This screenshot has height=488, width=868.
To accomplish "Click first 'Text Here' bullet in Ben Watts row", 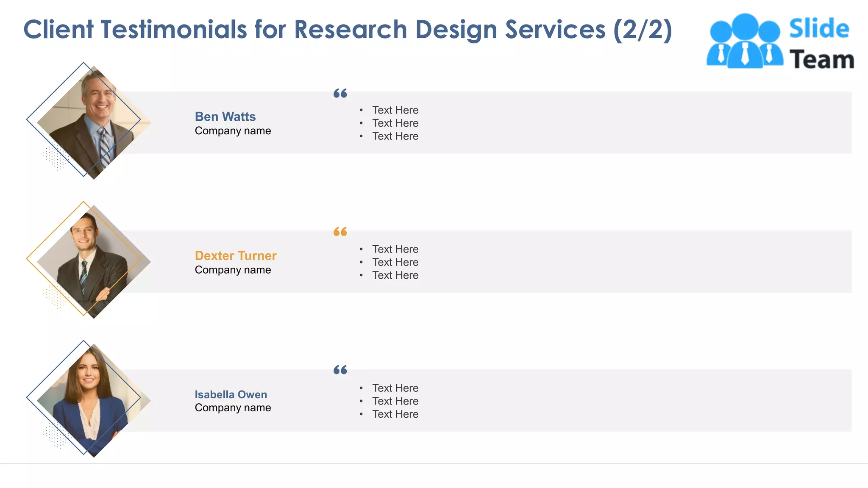I will coord(395,110).
